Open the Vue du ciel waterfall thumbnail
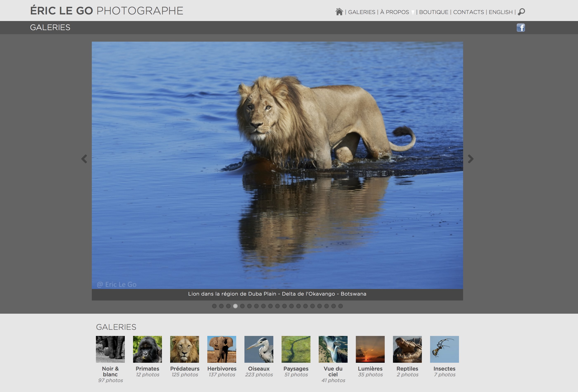This screenshot has height=392, width=578. (333, 349)
